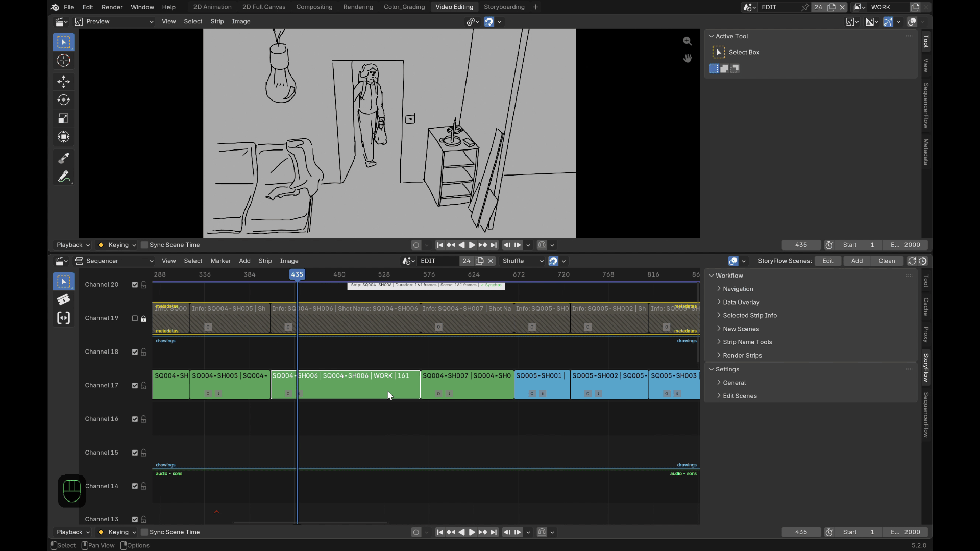980x551 pixels.
Task: Select the SQ005-SH001 blue strip
Action: coord(542,385)
